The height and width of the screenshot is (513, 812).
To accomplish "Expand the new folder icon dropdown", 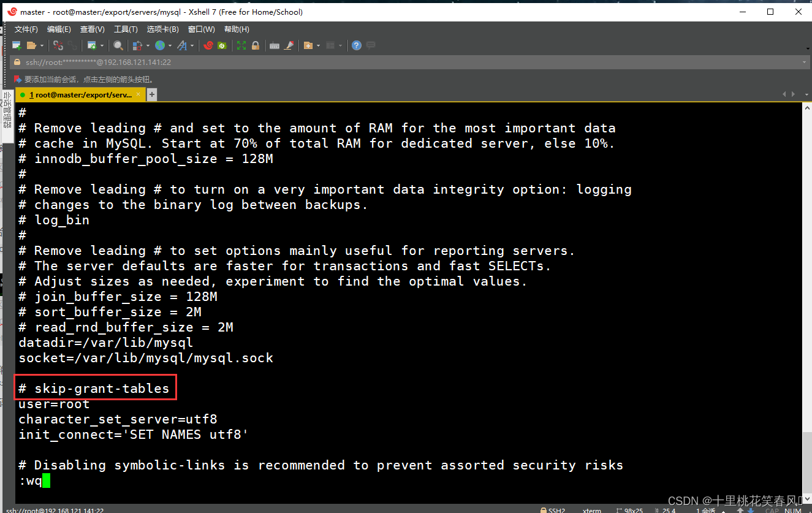I will pos(318,45).
